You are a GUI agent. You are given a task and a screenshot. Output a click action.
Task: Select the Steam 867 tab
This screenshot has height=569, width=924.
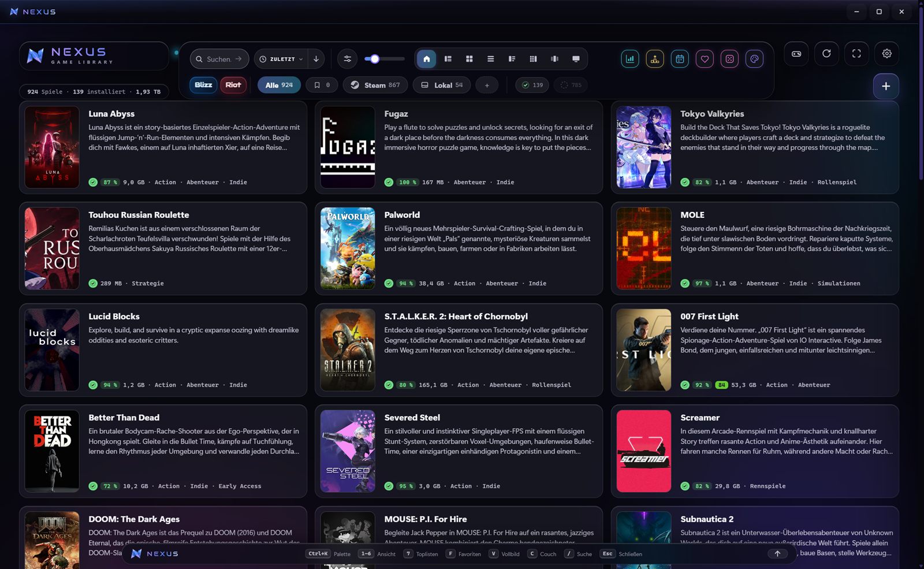[375, 85]
